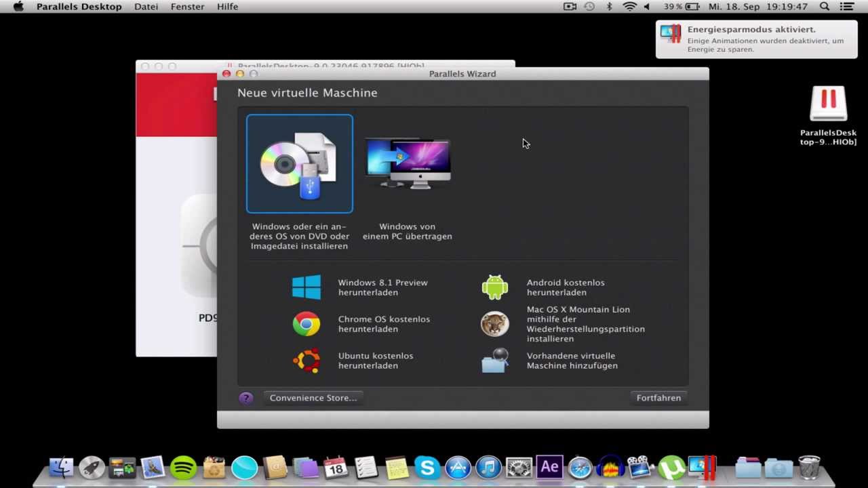
Task: Choose Windows 8.1 Preview herunterladen text
Action: pyautogui.click(x=382, y=287)
